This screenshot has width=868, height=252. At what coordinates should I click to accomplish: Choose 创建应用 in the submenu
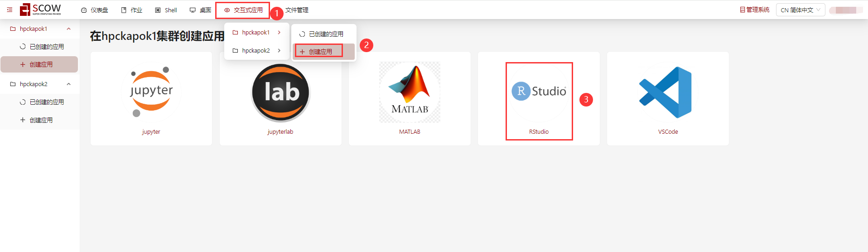(x=323, y=52)
